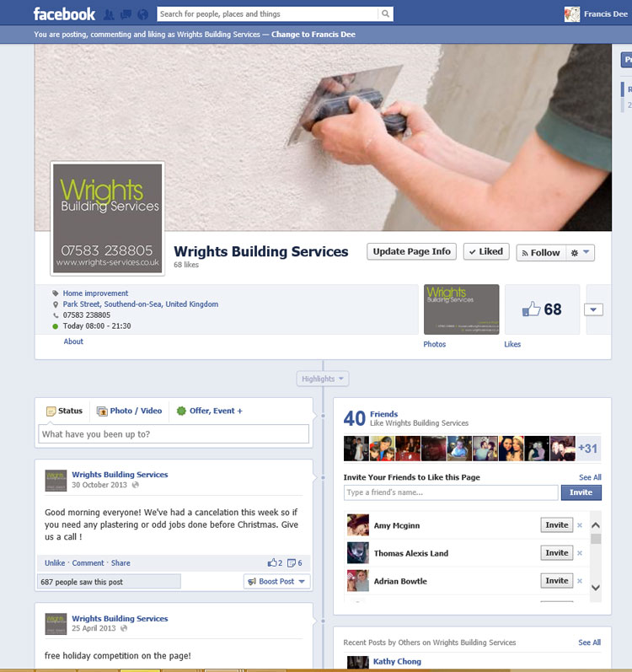Click page avatar on 30 October post
The width and height of the screenshot is (632, 672).
[56, 481]
